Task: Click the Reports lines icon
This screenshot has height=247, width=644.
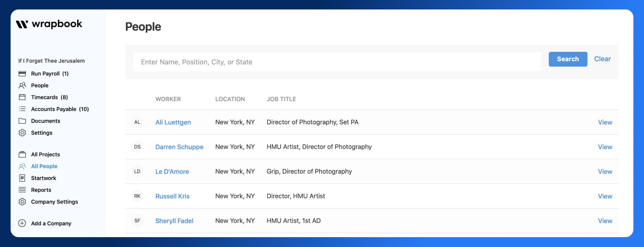Action: (22, 190)
